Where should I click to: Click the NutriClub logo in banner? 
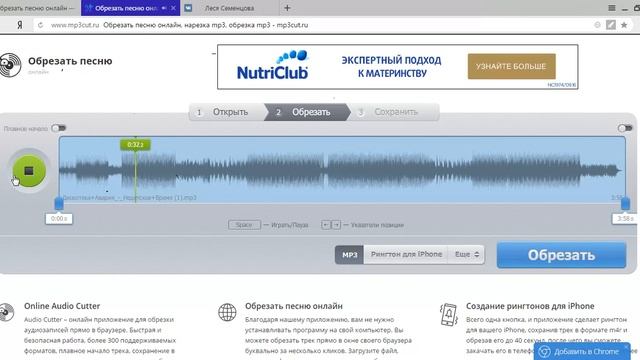click(273, 65)
